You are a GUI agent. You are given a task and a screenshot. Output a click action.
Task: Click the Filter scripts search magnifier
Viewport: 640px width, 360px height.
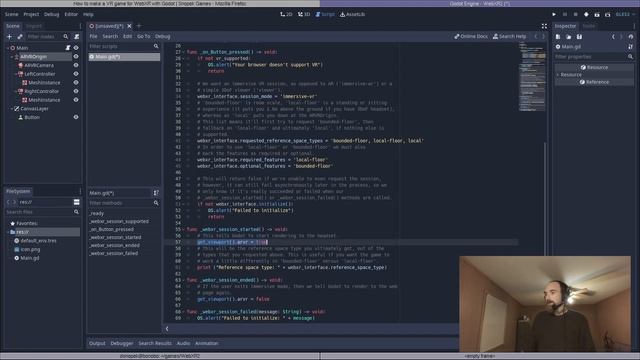click(156, 47)
